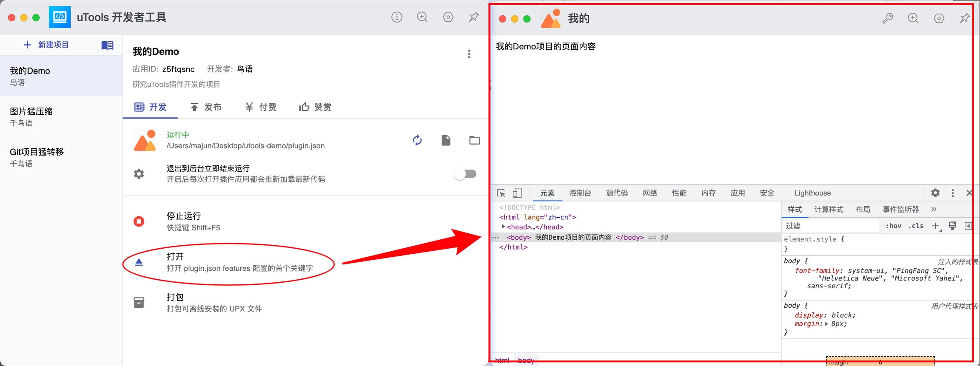The width and height of the screenshot is (980, 366).
Task: Click the 过滤 styles filter field
Action: tap(829, 226)
